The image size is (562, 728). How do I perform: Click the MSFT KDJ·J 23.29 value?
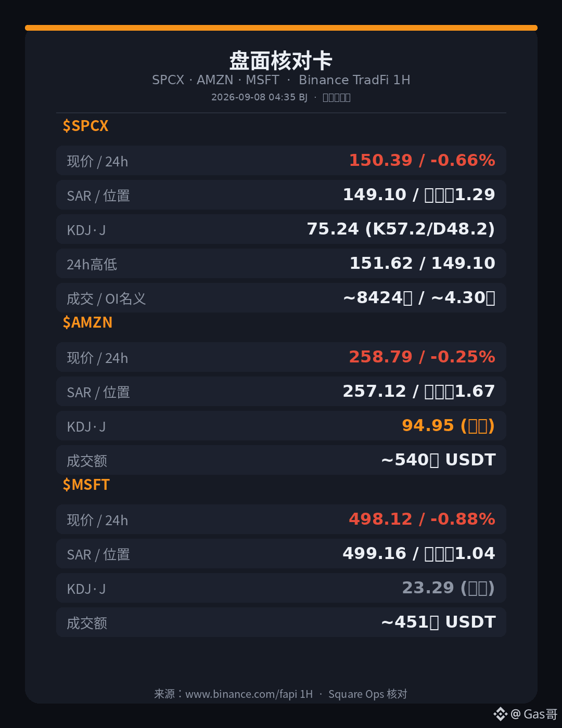449,588
